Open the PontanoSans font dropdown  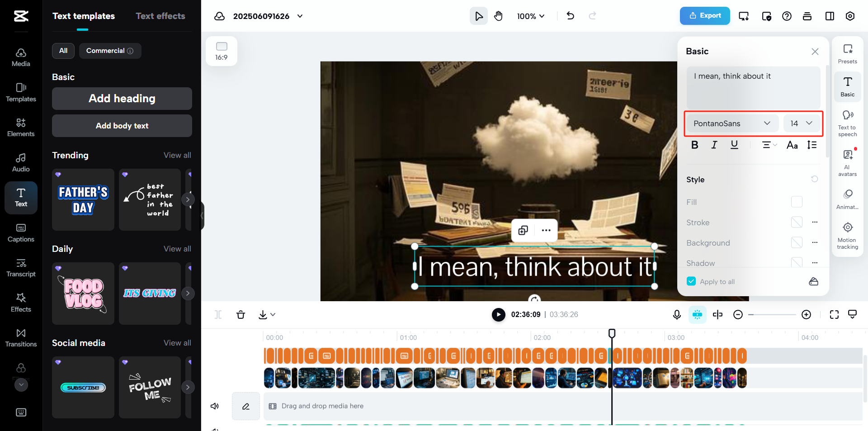click(x=732, y=123)
